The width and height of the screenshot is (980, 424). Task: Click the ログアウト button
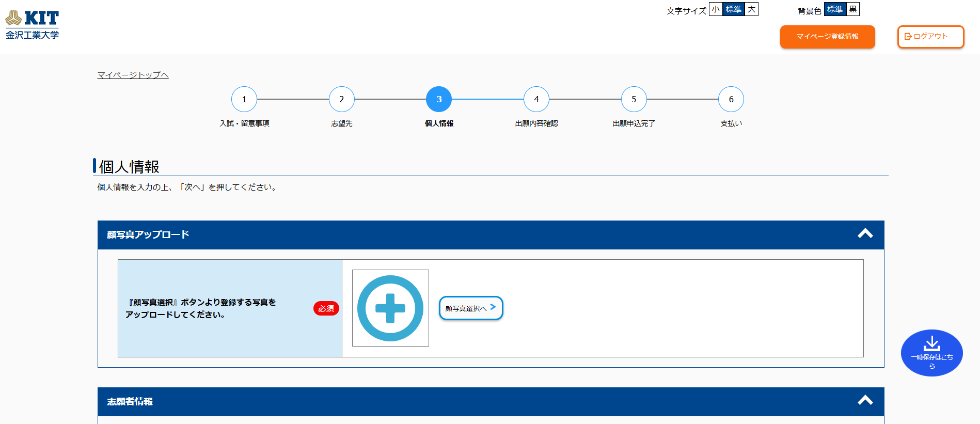click(x=930, y=37)
